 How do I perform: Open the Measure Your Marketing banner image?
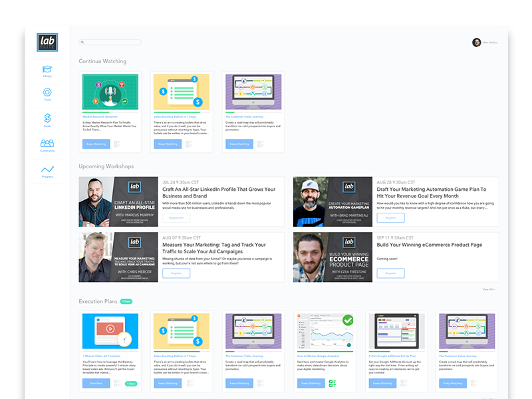pyautogui.click(x=118, y=257)
